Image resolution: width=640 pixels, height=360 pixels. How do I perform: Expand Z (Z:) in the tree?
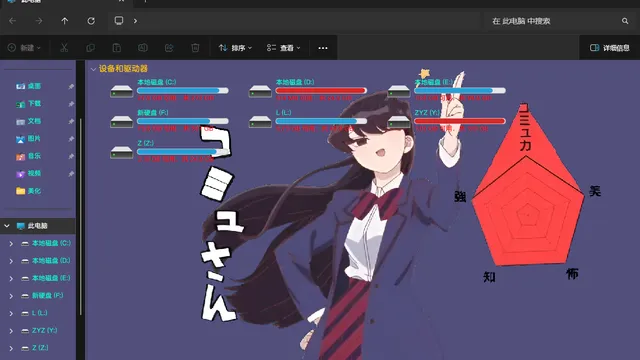point(11,349)
